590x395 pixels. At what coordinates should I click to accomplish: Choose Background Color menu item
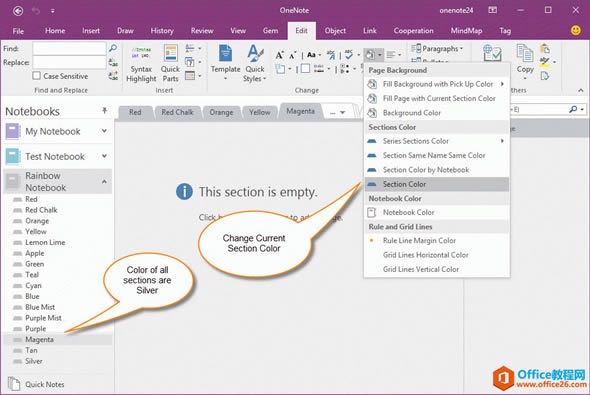[x=436, y=113]
